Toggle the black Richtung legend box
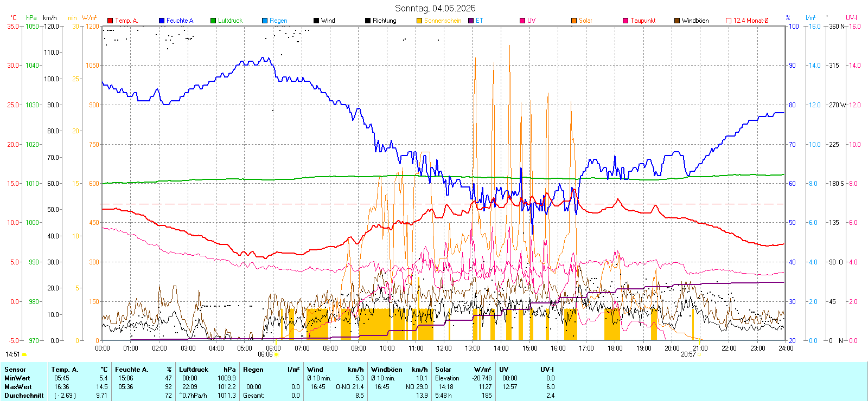This screenshot has height=401, width=868. click(368, 21)
